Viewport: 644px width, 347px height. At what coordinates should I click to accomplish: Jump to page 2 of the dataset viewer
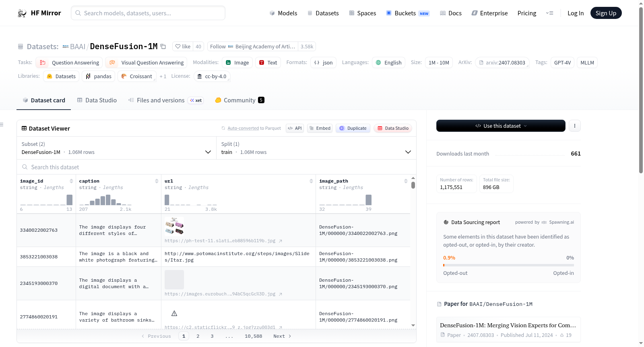point(198,336)
